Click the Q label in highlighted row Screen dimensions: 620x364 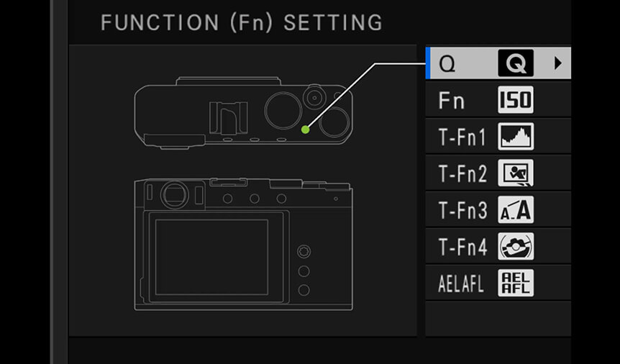pos(447,64)
